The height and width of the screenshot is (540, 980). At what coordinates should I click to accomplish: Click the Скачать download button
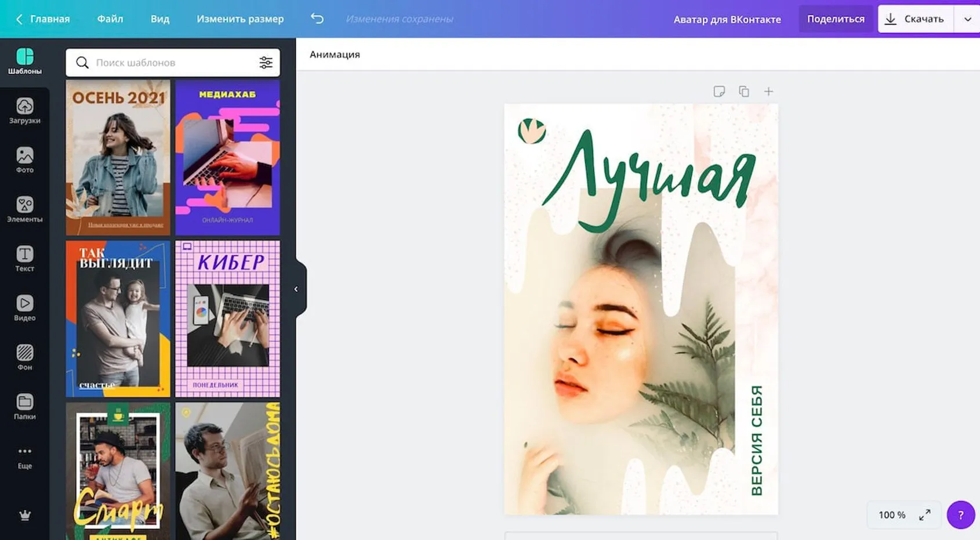coord(916,19)
